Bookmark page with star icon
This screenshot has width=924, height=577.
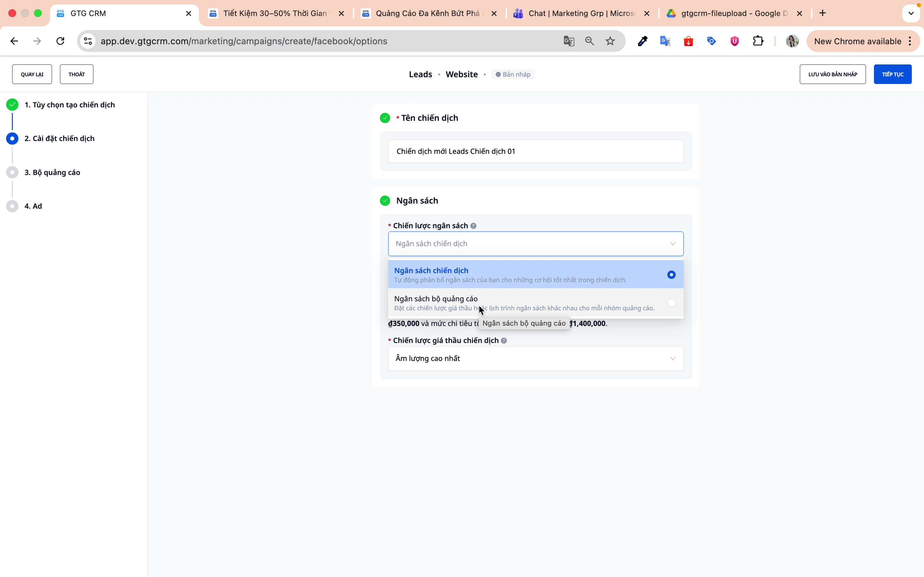(x=611, y=41)
